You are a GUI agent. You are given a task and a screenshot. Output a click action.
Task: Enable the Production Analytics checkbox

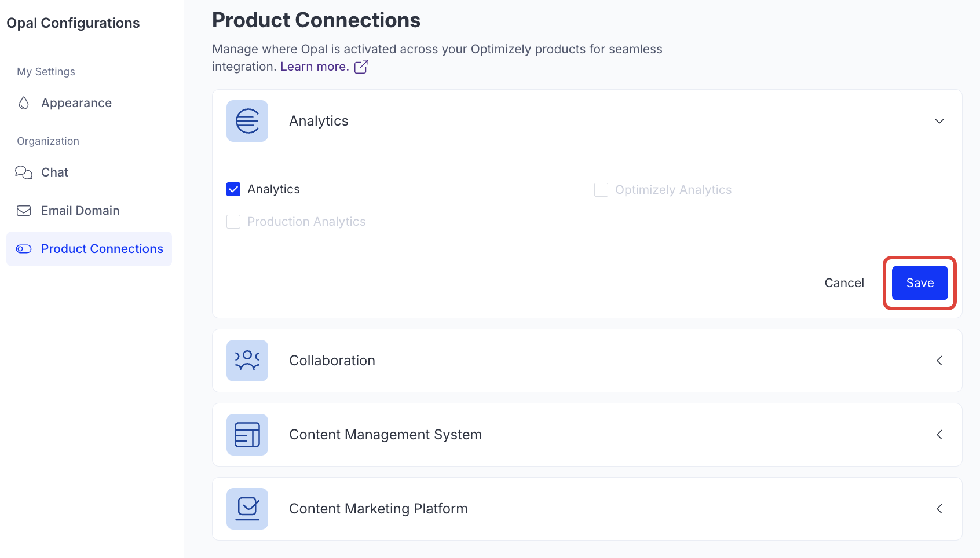(x=233, y=222)
